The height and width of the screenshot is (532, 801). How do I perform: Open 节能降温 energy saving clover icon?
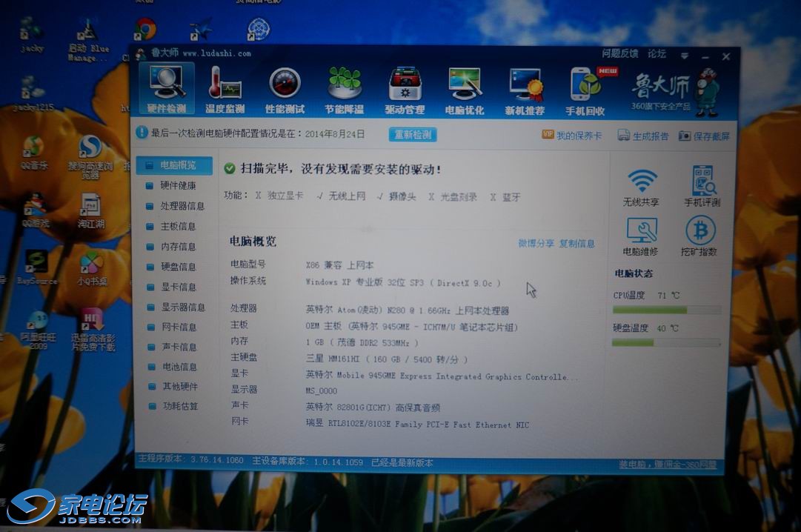coord(345,90)
